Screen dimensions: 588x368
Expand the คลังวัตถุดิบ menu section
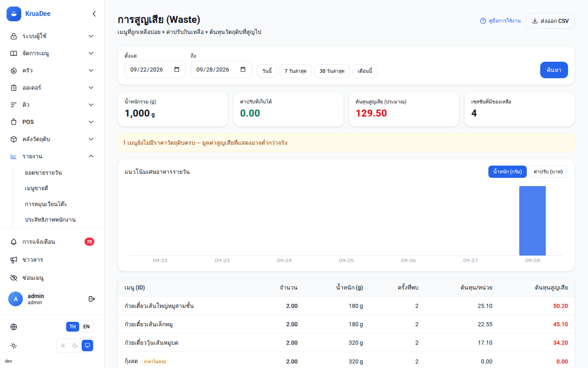[x=52, y=139]
